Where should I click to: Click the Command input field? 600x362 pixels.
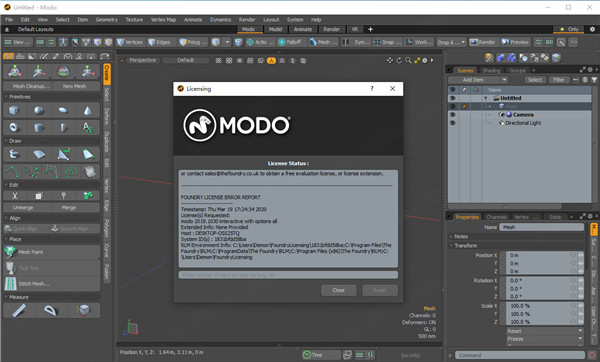(520, 355)
